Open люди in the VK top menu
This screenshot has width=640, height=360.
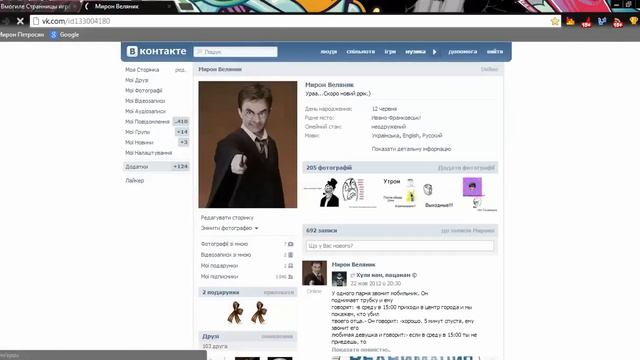point(329,52)
